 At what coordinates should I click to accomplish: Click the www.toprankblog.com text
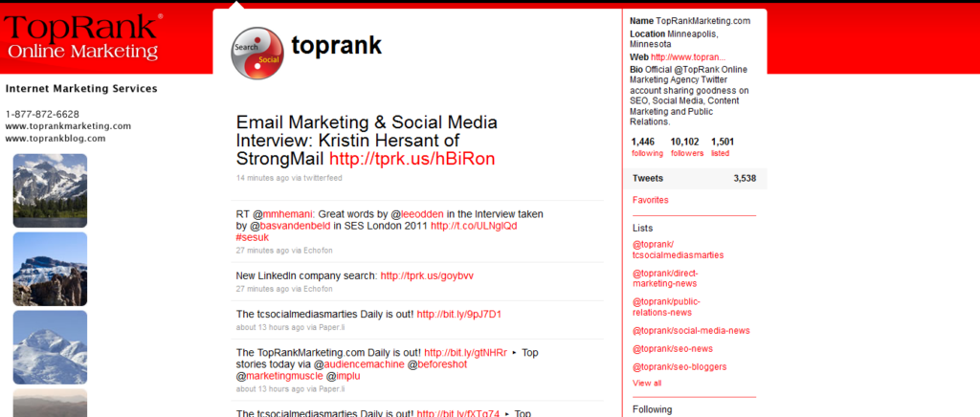point(55,139)
